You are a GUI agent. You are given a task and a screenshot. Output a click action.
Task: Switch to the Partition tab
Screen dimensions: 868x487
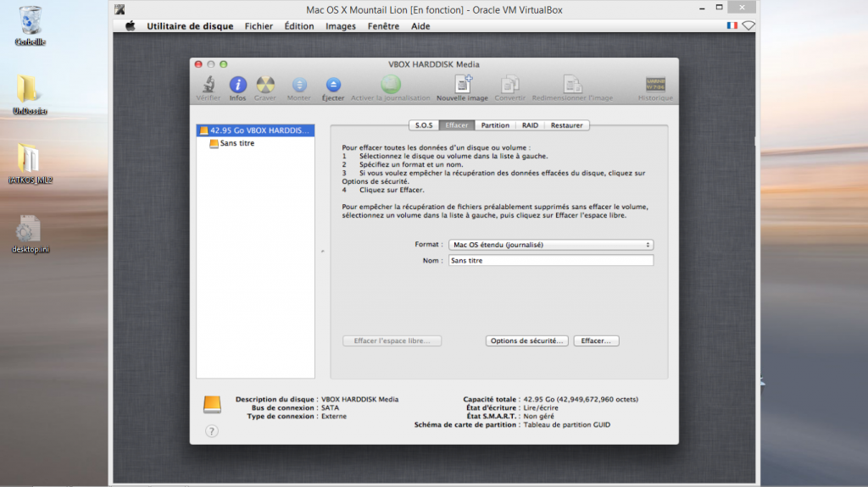(495, 125)
